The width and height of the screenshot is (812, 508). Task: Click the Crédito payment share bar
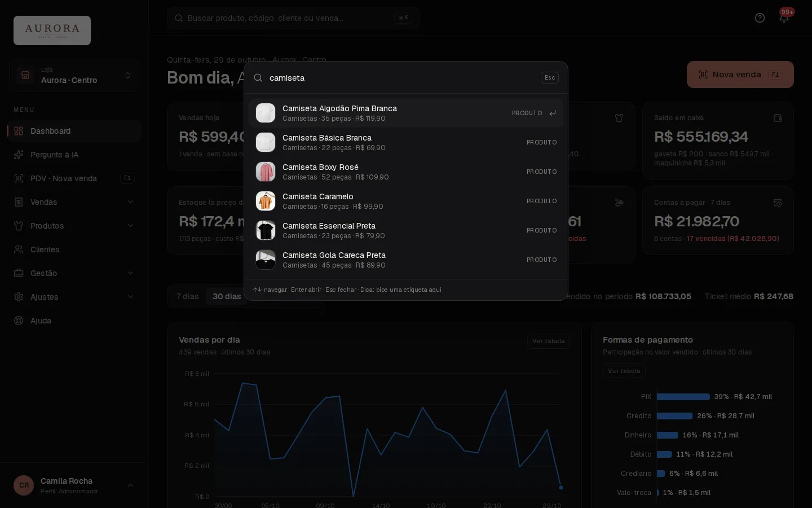click(x=674, y=416)
